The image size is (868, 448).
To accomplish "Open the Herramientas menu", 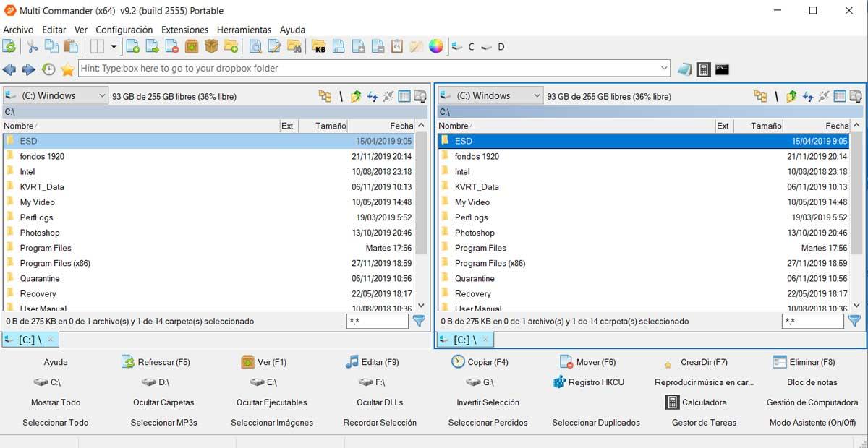I will tap(244, 30).
